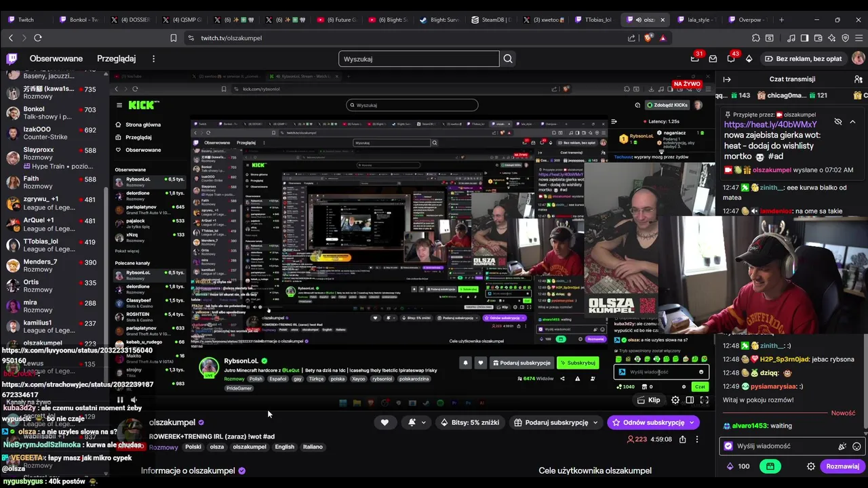Open Faith channel in sidebar
This screenshot has height=488, width=868.
(54, 182)
